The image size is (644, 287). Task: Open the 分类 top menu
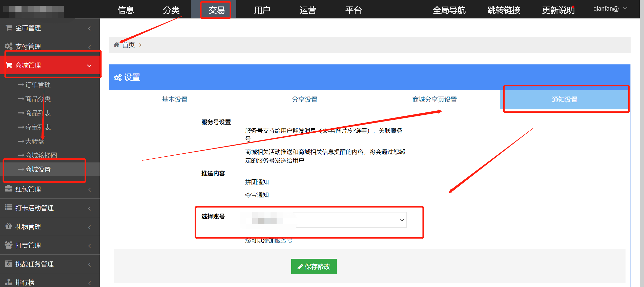(x=171, y=10)
